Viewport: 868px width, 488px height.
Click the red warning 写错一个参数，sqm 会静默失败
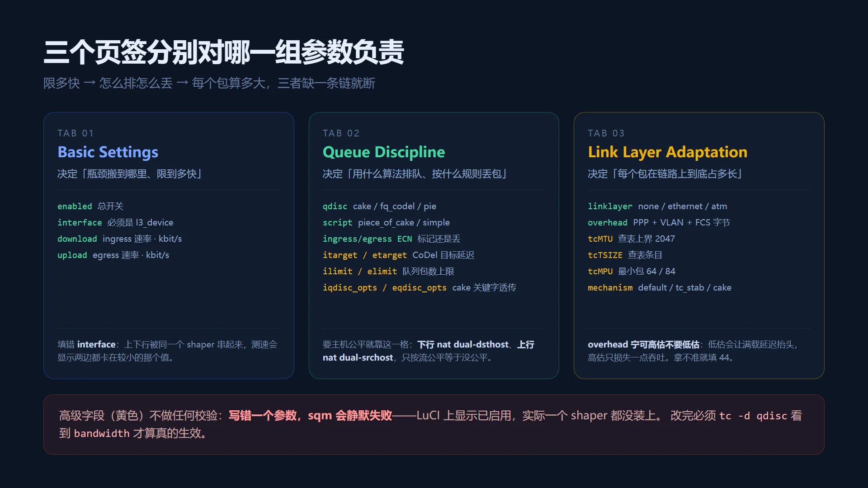pos(310,416)
